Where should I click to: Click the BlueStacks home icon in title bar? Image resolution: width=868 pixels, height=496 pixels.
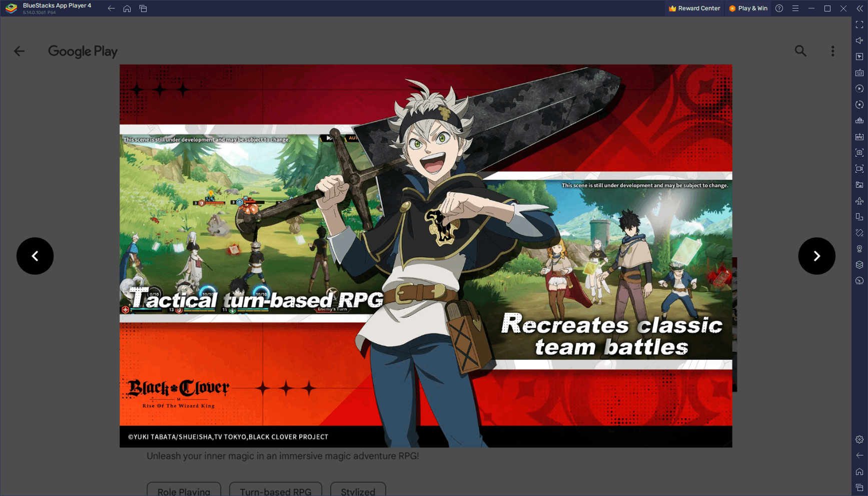pyautogui.click(x=127, y=9)
